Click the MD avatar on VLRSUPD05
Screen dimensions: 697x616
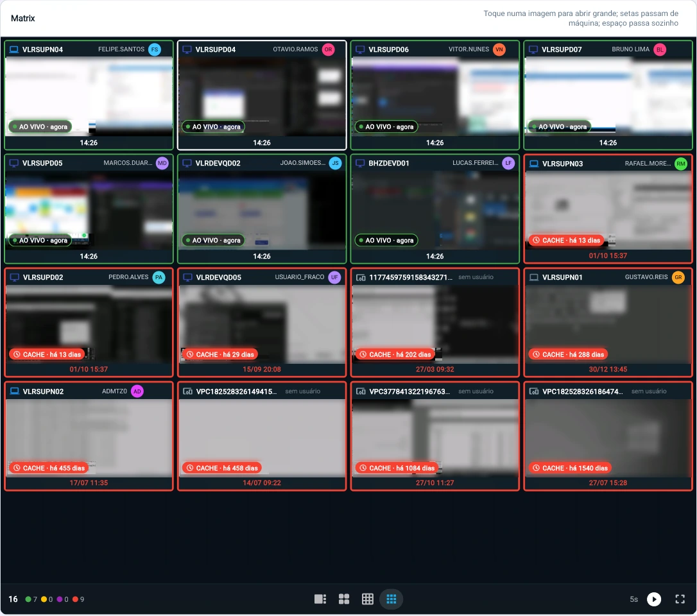[162, 163]
